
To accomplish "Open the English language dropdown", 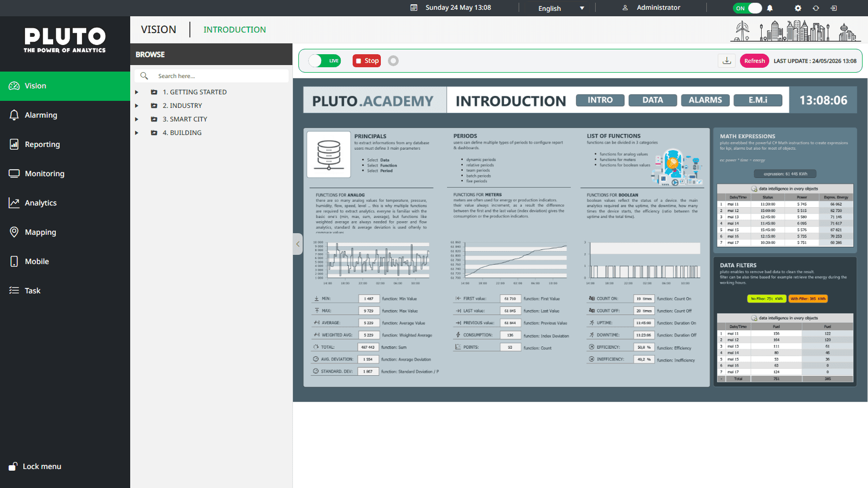I will (x=561, y=8).
